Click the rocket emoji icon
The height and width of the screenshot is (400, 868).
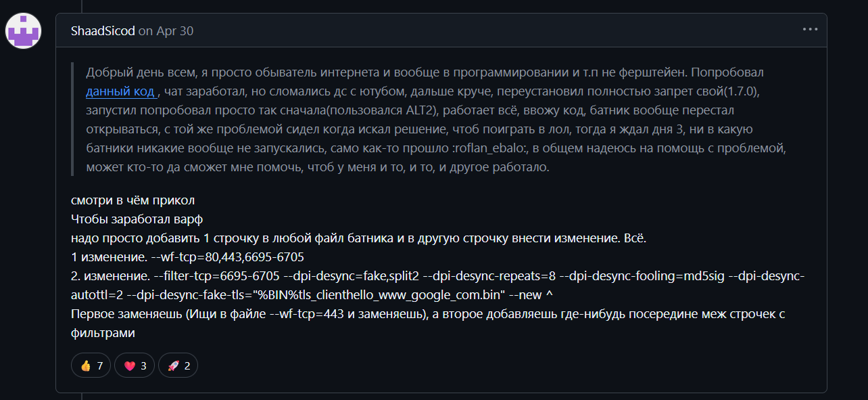pyautogui.click(x=172, y=365)
